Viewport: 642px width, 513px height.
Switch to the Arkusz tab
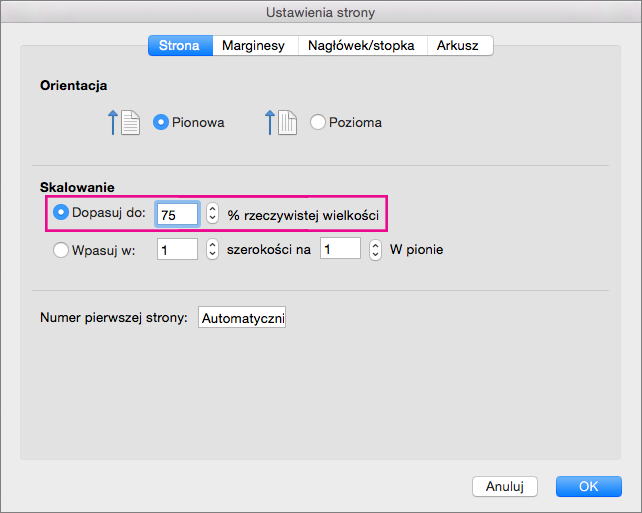460,45
